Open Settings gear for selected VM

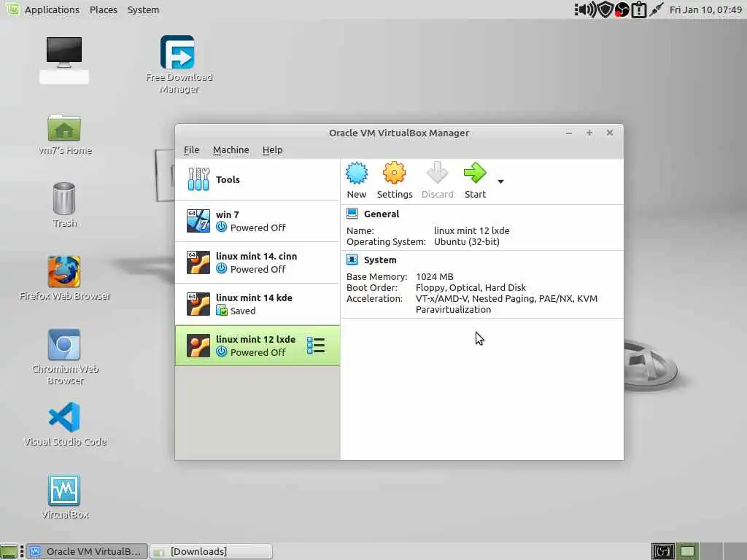tap(394, 173)
